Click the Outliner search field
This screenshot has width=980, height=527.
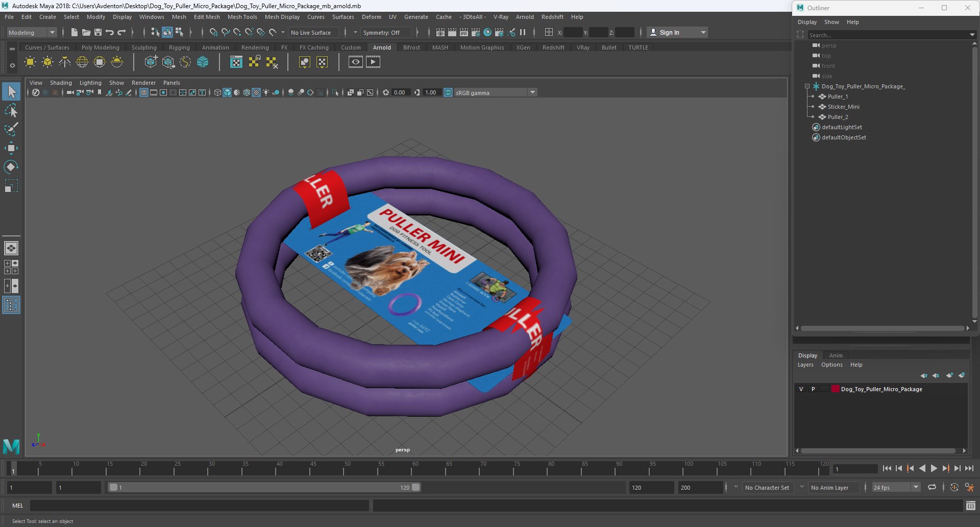point(889,35)
